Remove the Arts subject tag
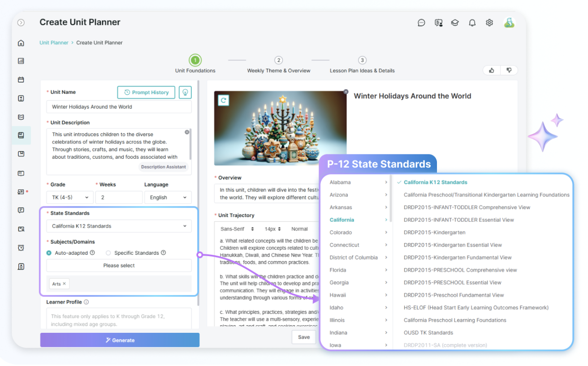This screenshot has height=366, width=588. pos(64,283)
